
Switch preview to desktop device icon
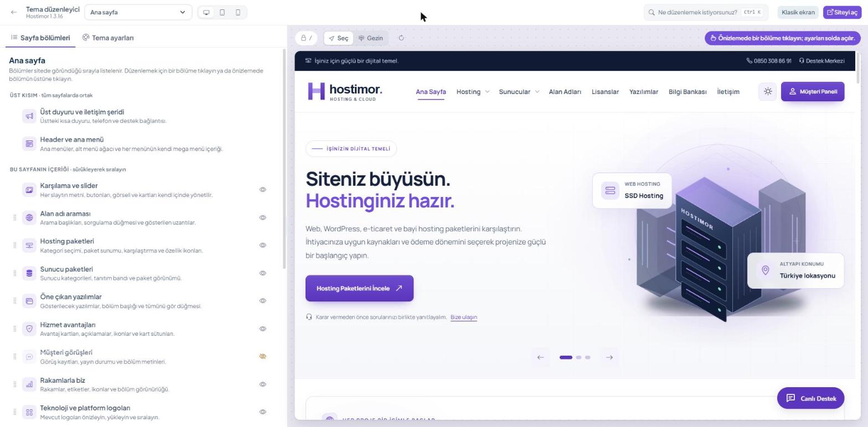point(206,12)
